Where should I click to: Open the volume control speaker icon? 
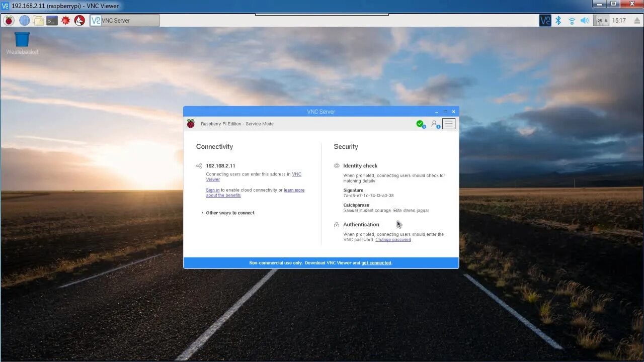pyautogui.click(x=585, y=21)
